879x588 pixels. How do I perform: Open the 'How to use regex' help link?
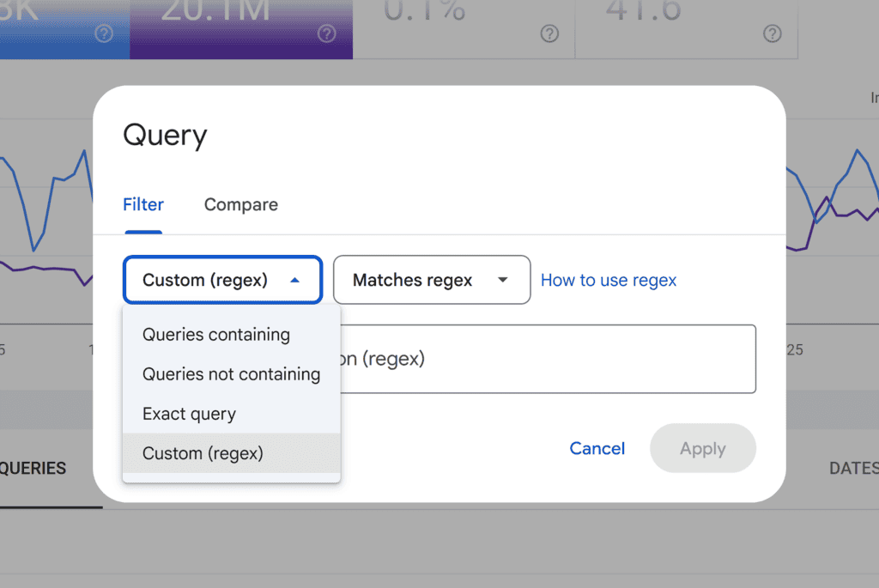[608, 280]
